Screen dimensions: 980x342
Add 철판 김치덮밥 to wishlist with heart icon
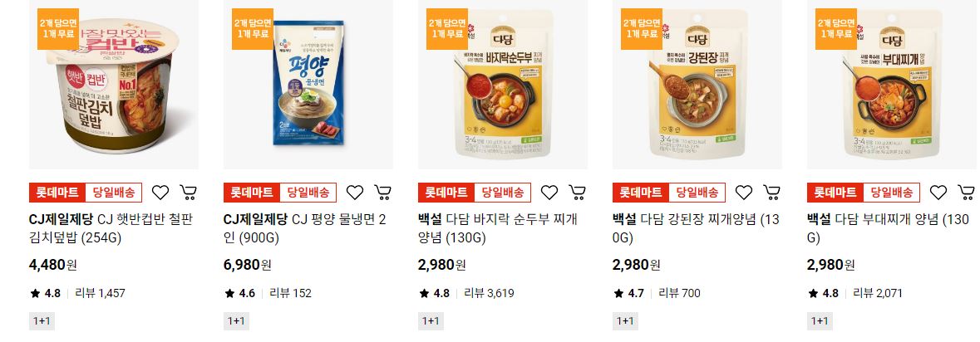[160, 193]
